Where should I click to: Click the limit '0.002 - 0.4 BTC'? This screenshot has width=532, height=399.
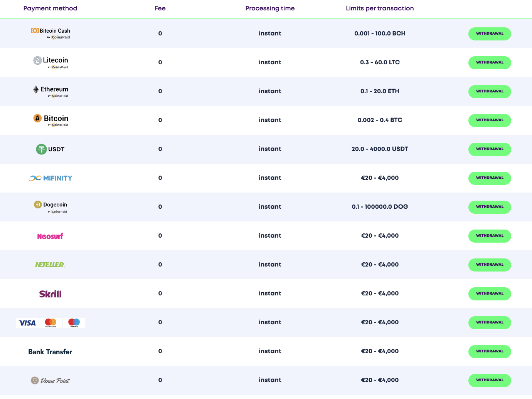point(380,120)
